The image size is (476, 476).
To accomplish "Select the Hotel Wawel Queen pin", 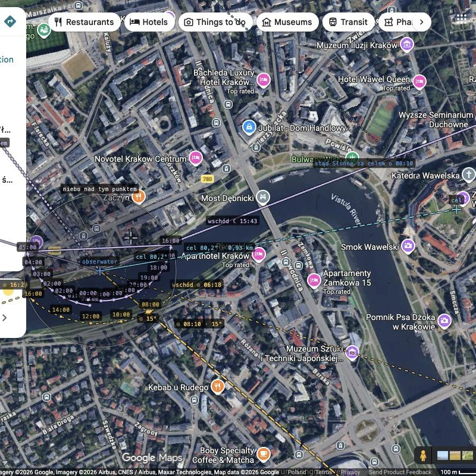I will click(x=419, y=82).
